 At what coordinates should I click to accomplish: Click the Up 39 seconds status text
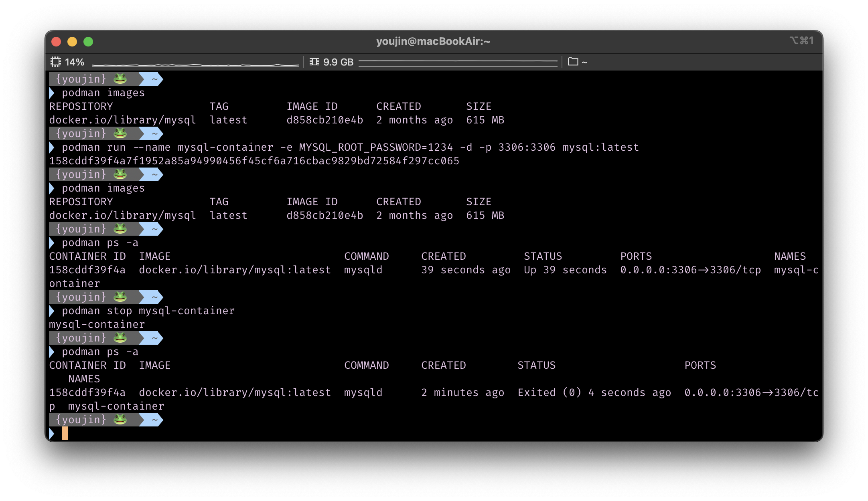pyautogui.click(x=565, y=270)
